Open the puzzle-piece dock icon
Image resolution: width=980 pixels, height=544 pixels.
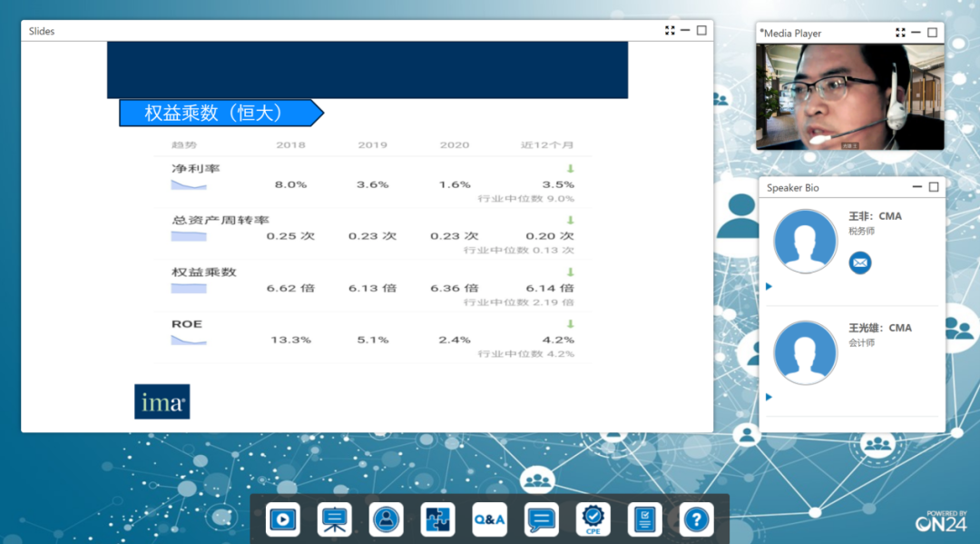(x=437, y=519)
